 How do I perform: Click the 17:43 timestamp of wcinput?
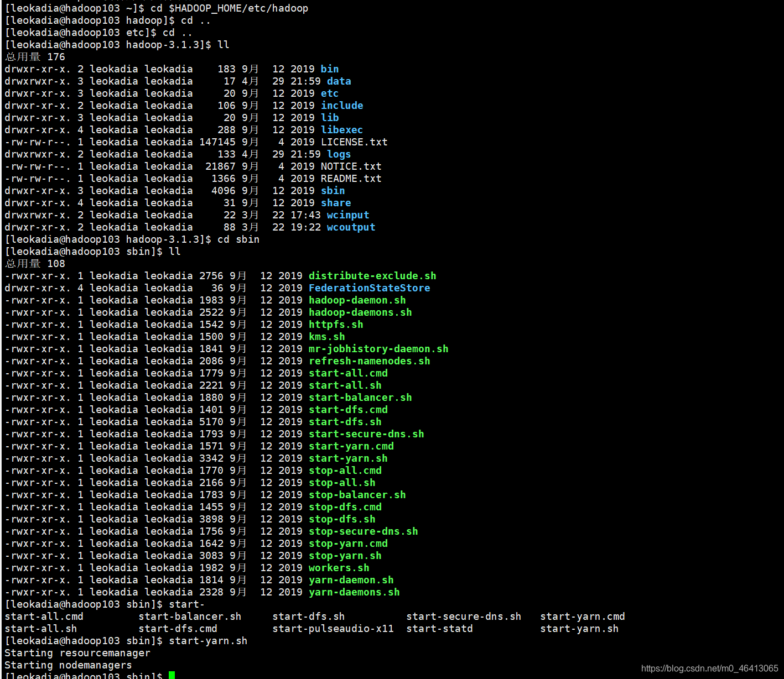[x=305, y=215]
